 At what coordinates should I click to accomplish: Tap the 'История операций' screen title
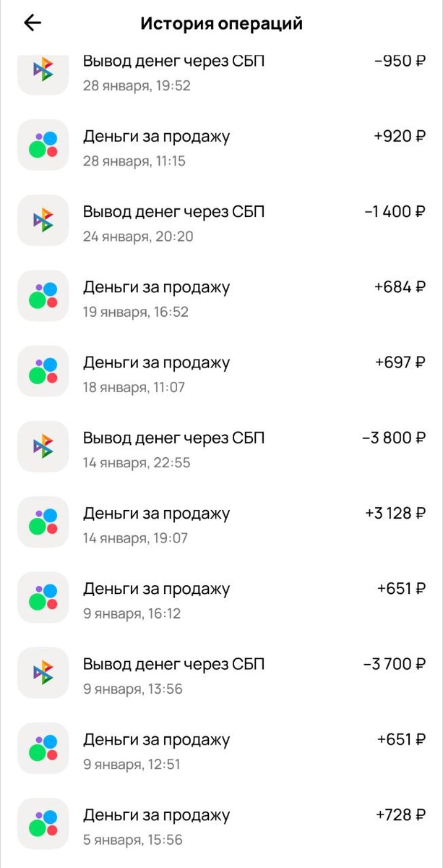point(221,22)
